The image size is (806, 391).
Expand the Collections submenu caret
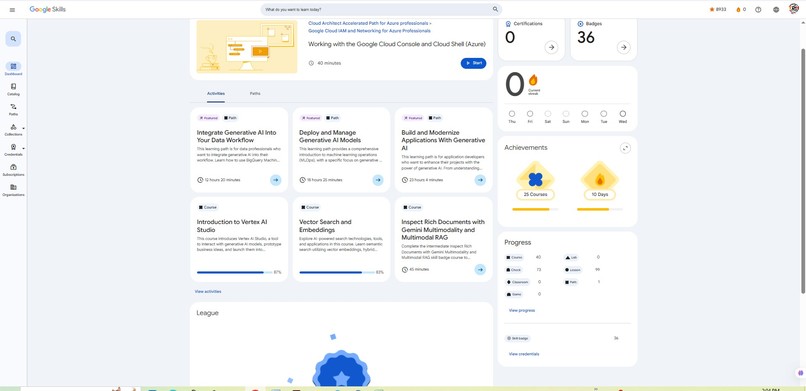pos(24,128)
